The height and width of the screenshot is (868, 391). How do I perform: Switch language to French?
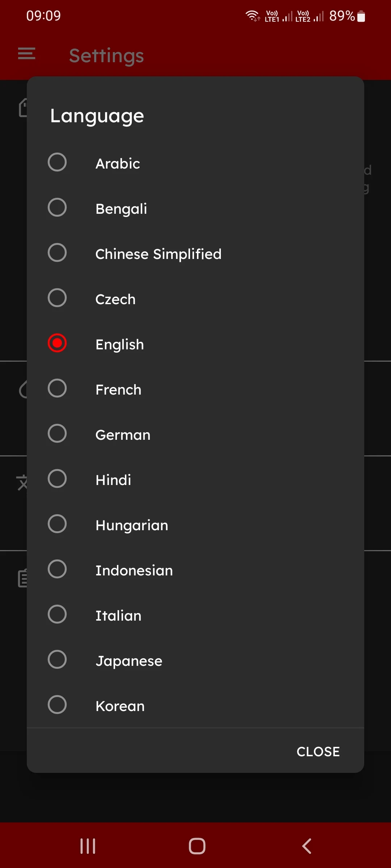[x=195, y=389]
